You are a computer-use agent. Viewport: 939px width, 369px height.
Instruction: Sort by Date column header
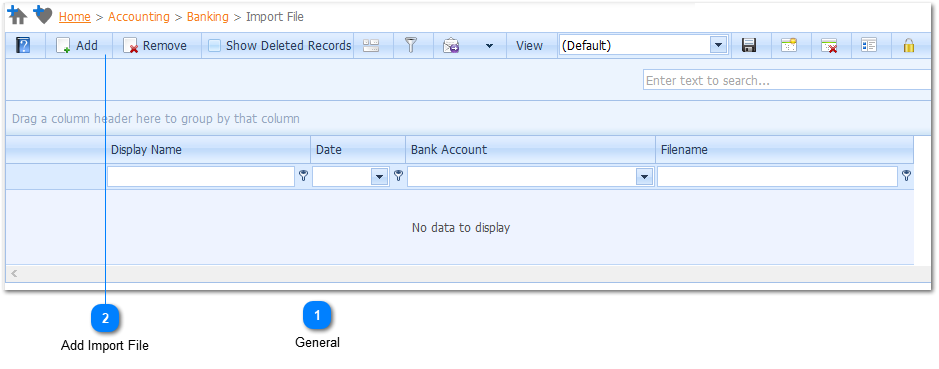[358, 150]
